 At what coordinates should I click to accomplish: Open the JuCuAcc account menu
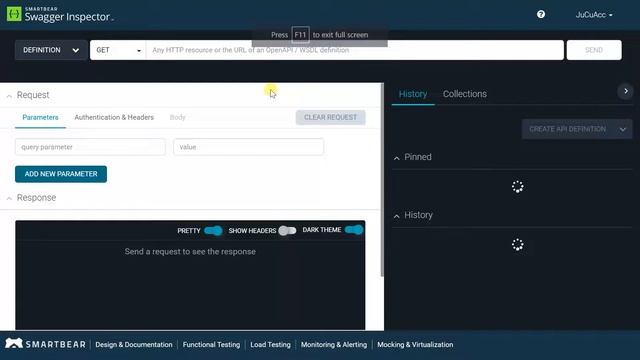click(594, 15)
